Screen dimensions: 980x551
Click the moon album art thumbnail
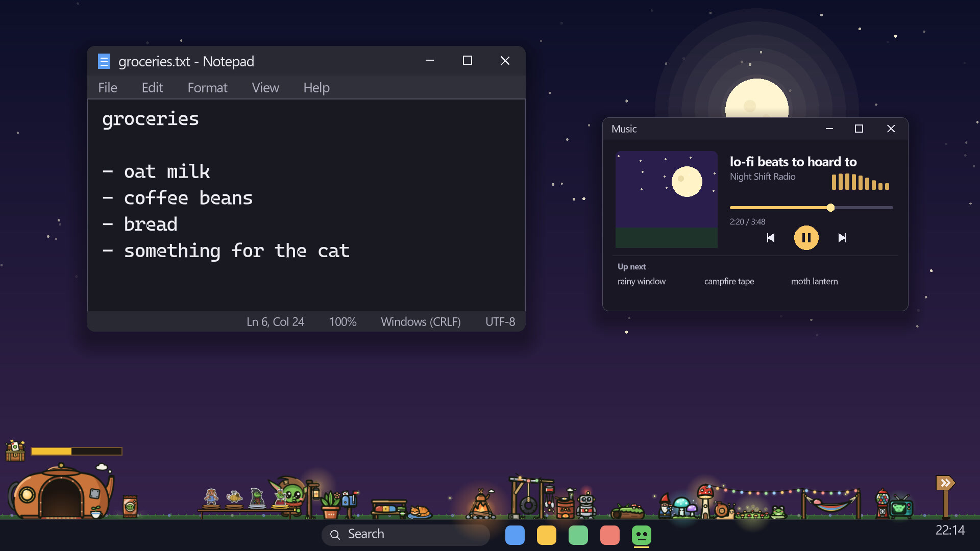667,199
